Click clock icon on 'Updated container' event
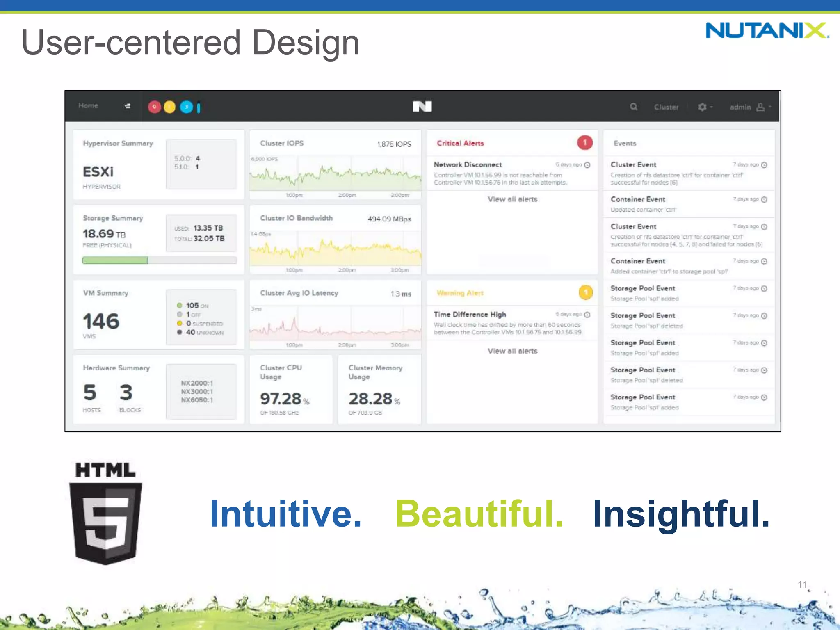Image resolution: width=840 pixels, height=630 pixels. coord(764,199)
